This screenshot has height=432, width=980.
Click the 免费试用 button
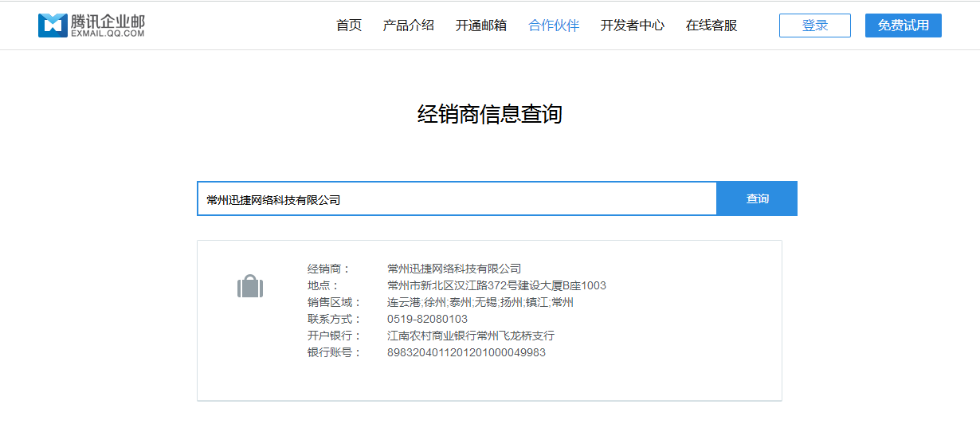tap(903, 26)
